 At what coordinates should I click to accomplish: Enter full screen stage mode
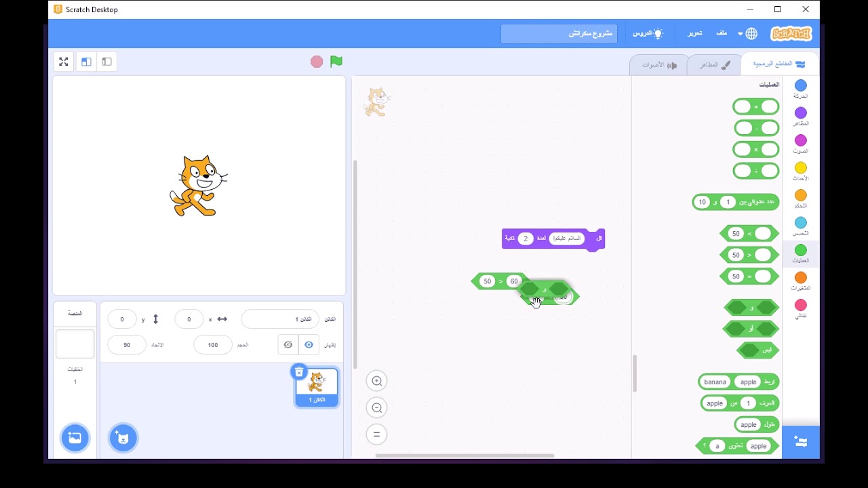[64, 62]
